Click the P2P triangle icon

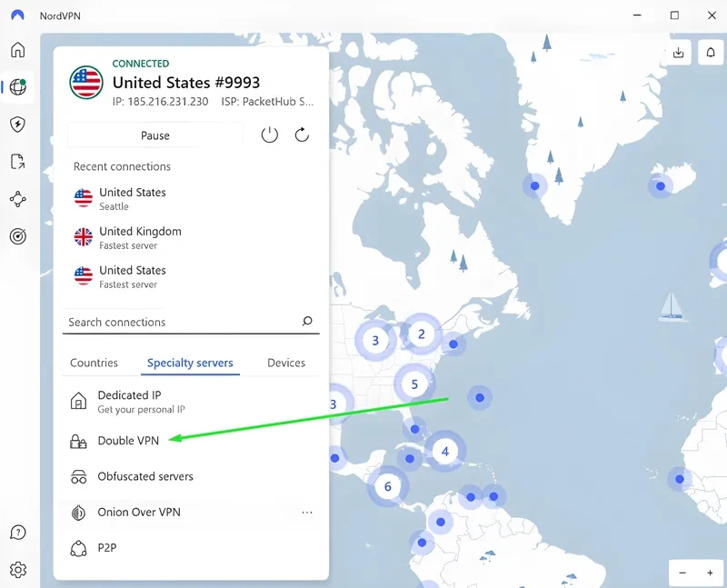[78, 548]
